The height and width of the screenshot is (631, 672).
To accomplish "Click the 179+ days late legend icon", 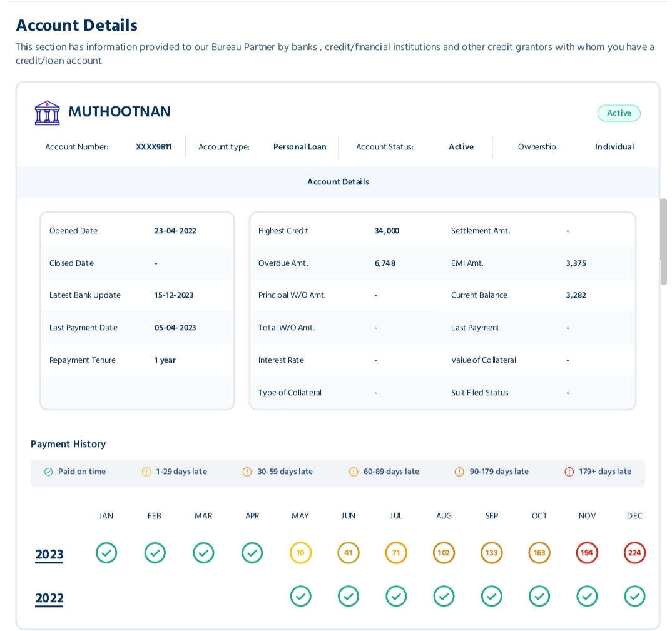I will pyautogui.click(x=569, y=472).
